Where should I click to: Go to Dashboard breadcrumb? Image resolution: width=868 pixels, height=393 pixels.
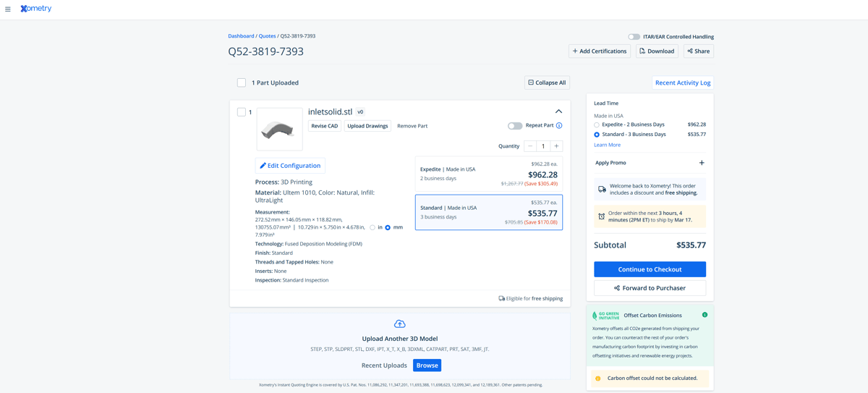coord(241,36)
